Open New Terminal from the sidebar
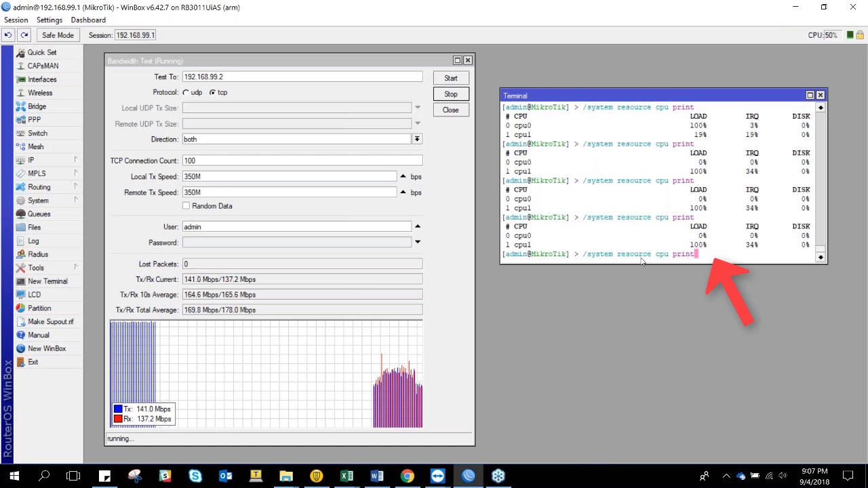The width and height of the screenshot is (868, 488). coord(47,281)
